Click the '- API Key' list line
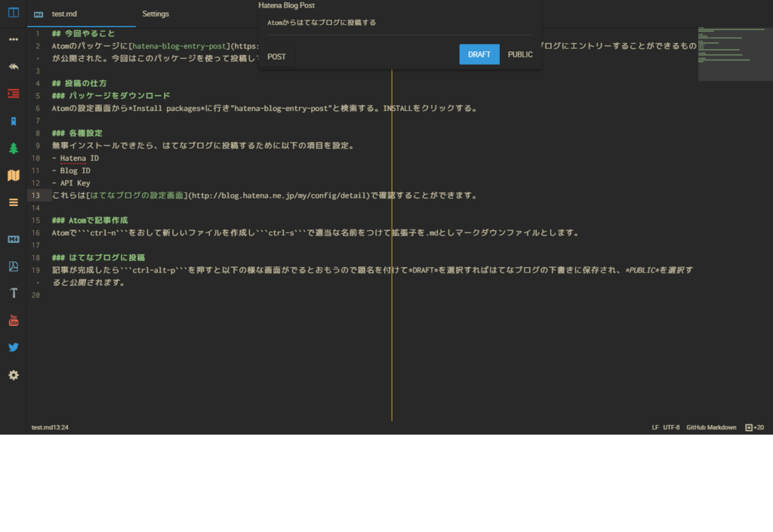The image size is (773, 532). 71,183
